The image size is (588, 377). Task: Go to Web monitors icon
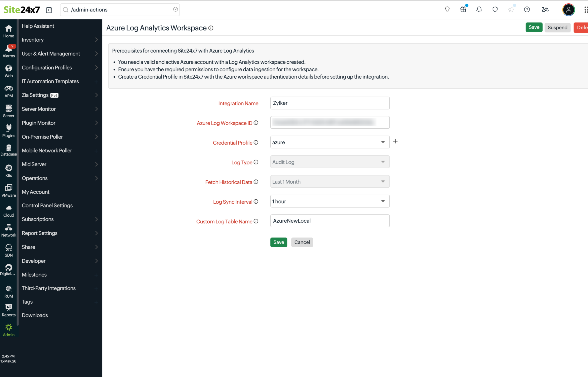point(9,71)
